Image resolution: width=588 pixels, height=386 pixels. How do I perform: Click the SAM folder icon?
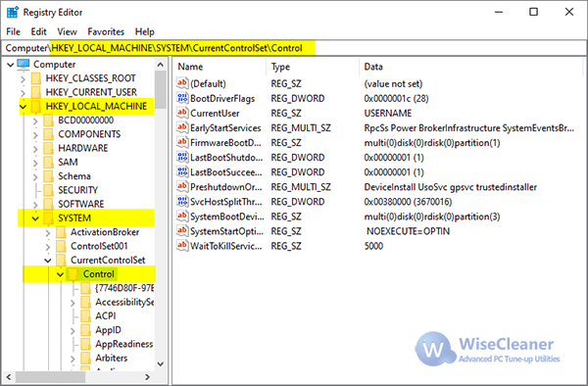click(x=49, y=163)
